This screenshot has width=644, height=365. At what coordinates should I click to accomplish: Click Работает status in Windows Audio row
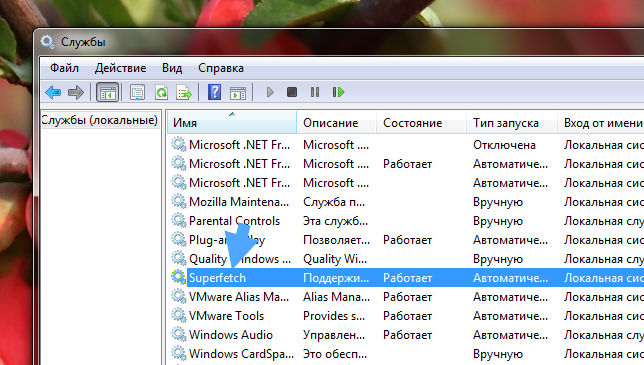pyautogui.click(x=407, y=335)
